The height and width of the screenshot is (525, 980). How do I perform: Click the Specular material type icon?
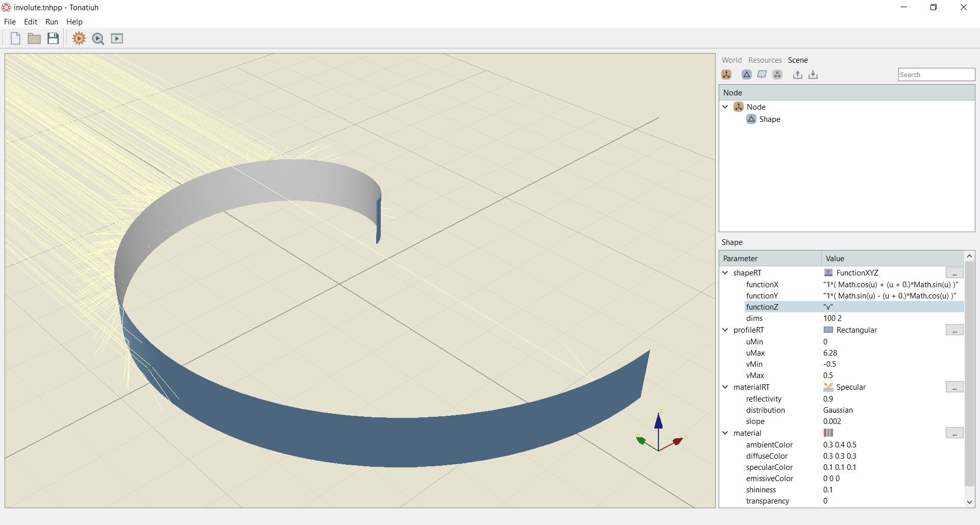(x=828, y=387)
